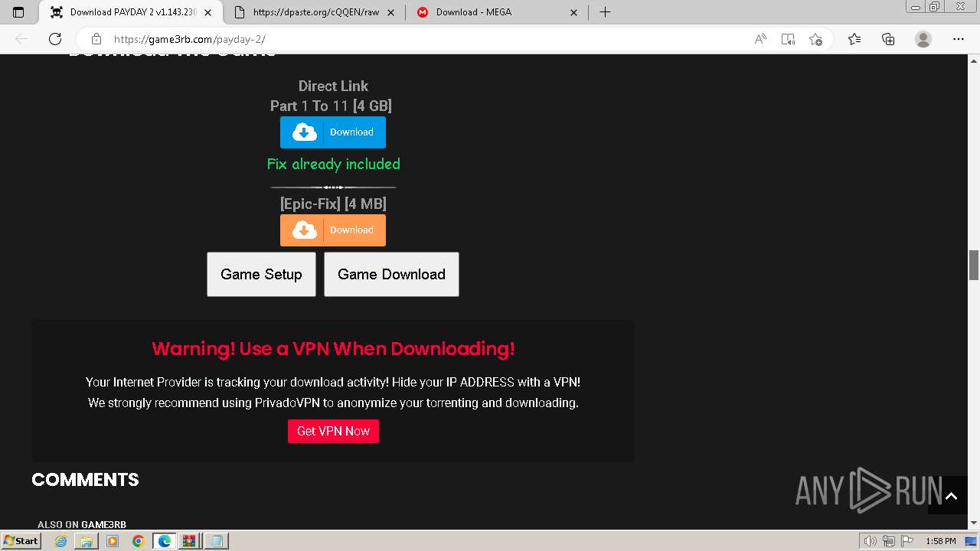Click the [Epic-Fix] [4 MB] label
This screenshot has height=551, width=980.
click(333, 204)
